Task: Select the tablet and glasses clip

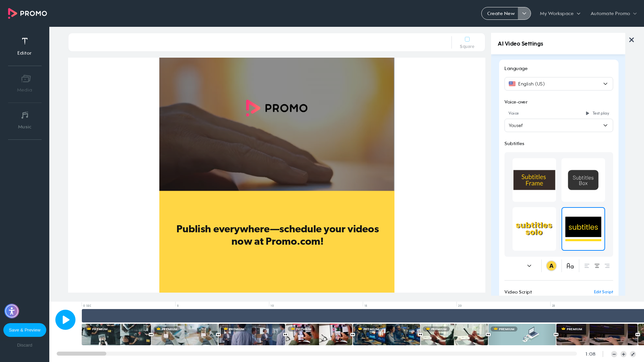Action: tap(319, 335)
